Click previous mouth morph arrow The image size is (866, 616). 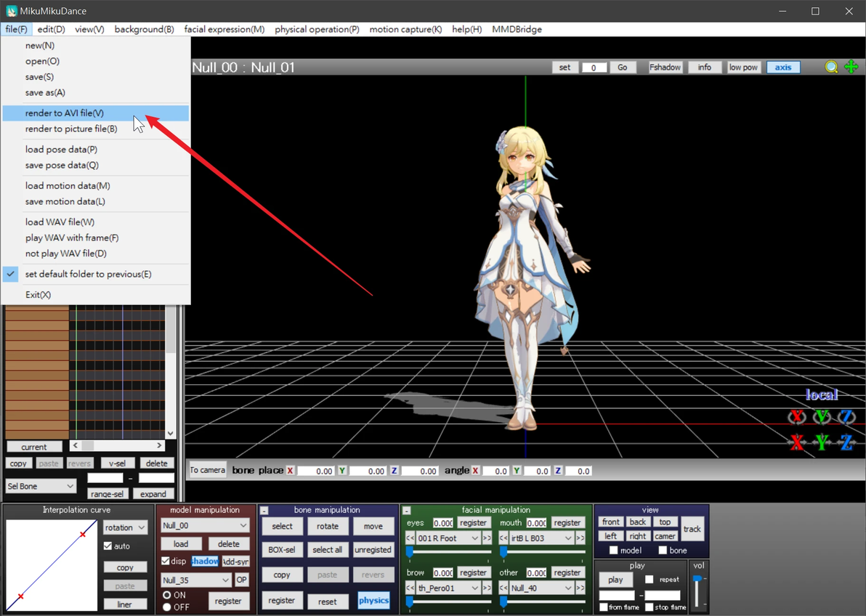coord(503,538)
